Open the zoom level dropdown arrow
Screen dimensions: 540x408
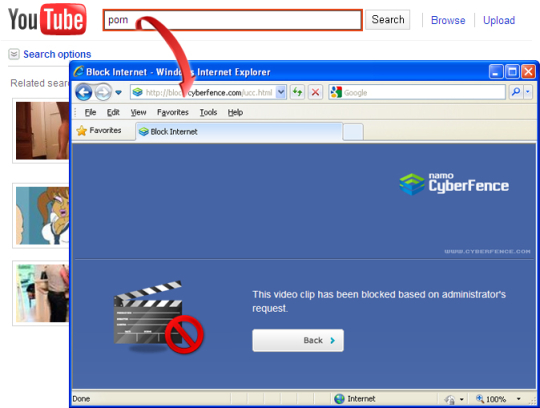518,399
